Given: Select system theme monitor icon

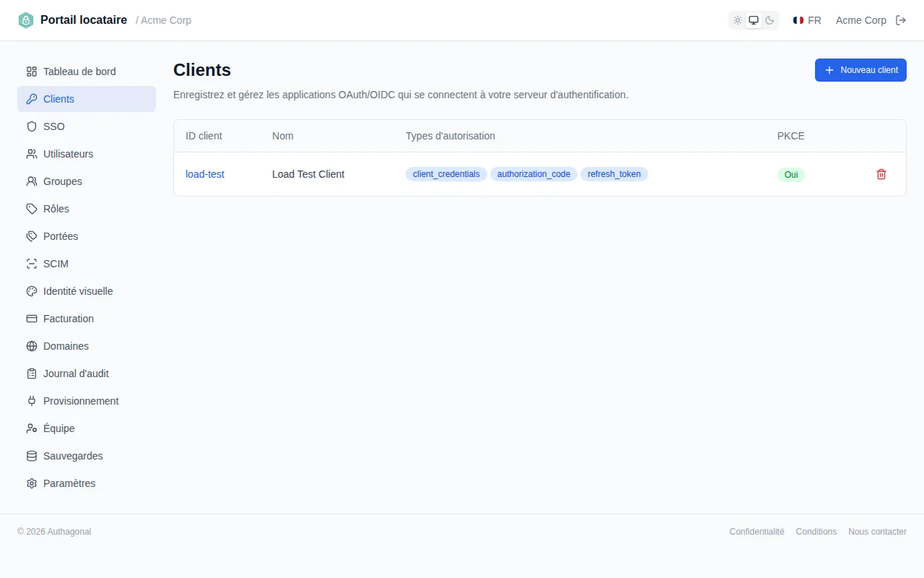Looking at the screenshot, I should click(754, 20).
